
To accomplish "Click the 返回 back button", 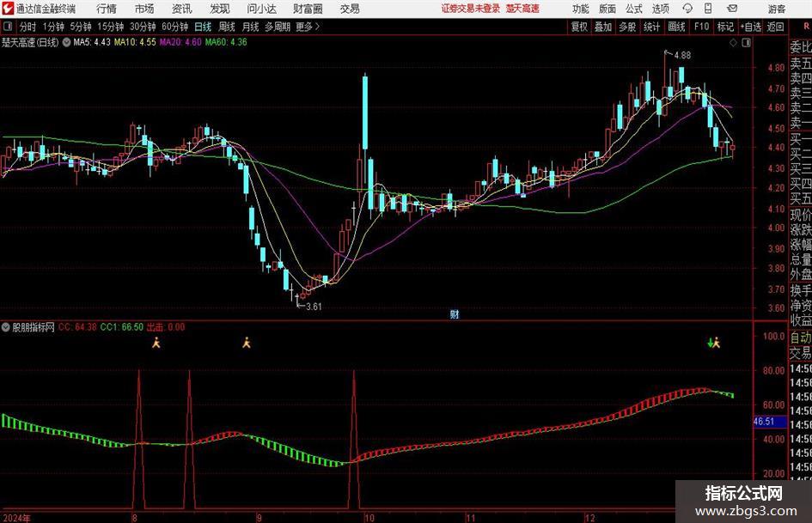I will (x=775, y=27).
